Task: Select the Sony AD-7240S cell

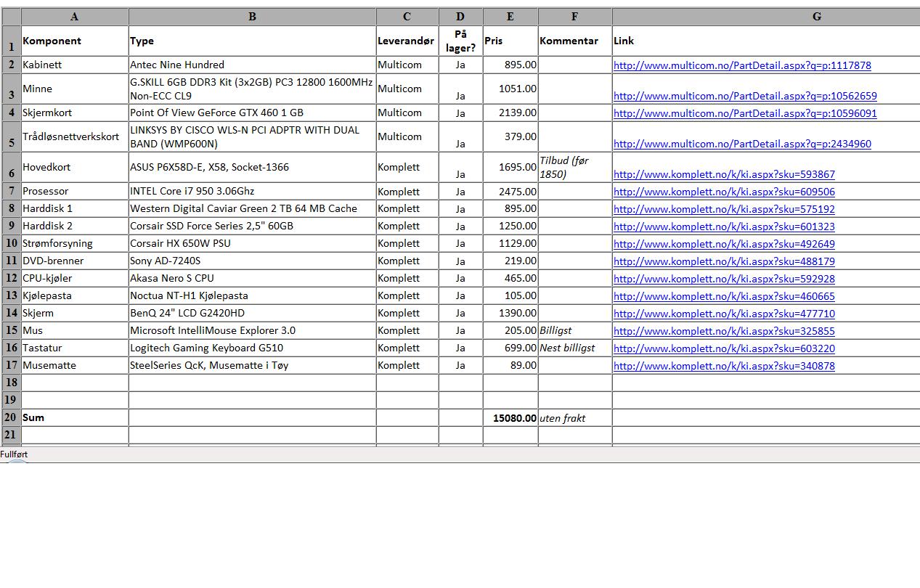Action: tap(252, 261)
